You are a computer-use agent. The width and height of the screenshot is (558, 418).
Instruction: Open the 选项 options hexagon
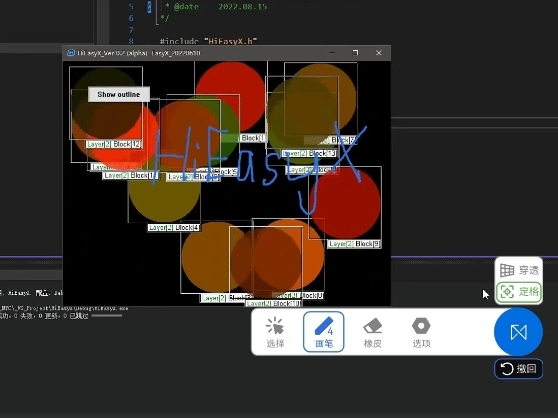pos(421,332)
